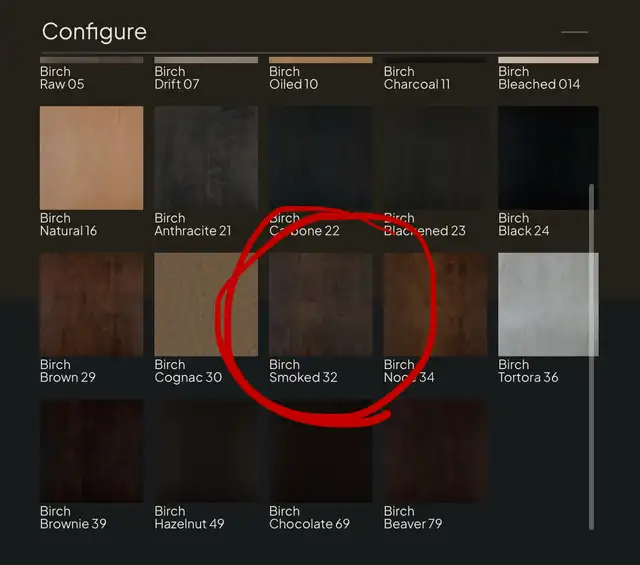The image size is (640, 565).
Task: Select the circled Birch Smoked 32 swatch
Action: click(x=321, y=305)
